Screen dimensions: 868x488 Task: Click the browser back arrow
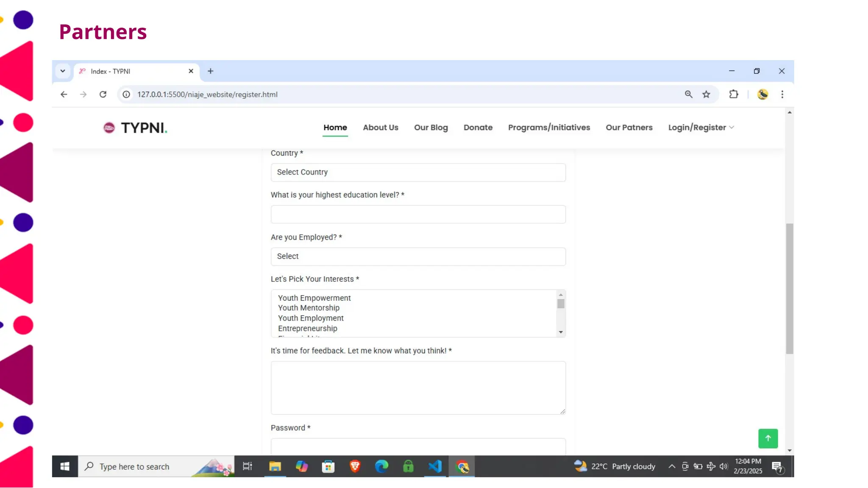click(x=64, y=94)
